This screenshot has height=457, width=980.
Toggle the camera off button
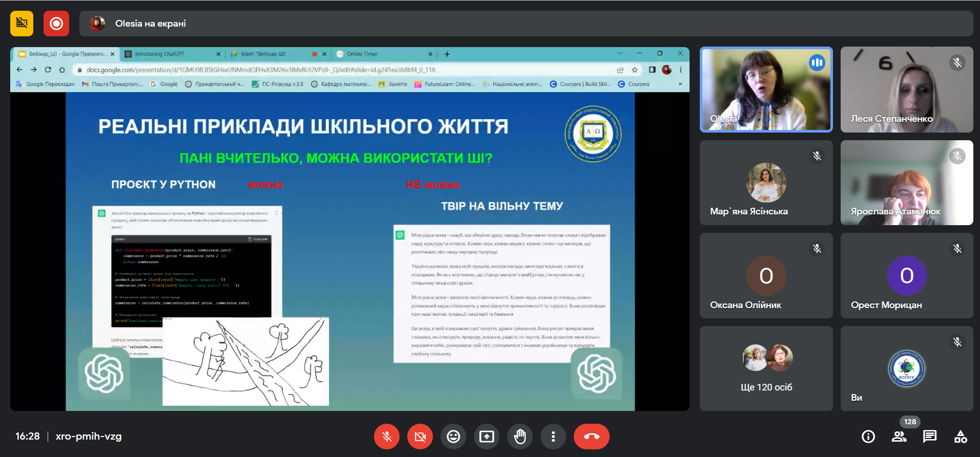[x=420, y=437]
